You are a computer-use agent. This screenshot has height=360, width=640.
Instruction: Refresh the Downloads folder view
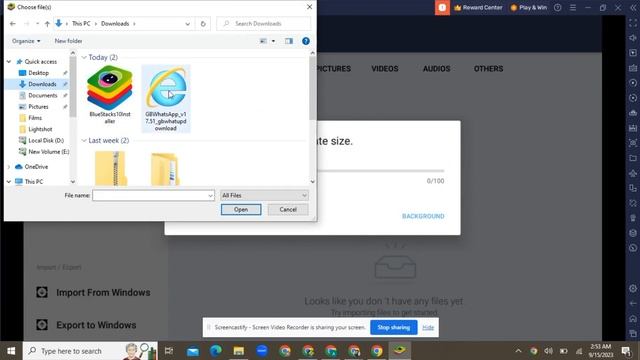[x=203, y=24]
